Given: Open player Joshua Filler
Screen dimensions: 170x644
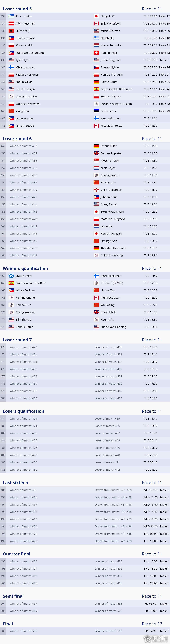Looking at the screenshot, I should [109, 146].
